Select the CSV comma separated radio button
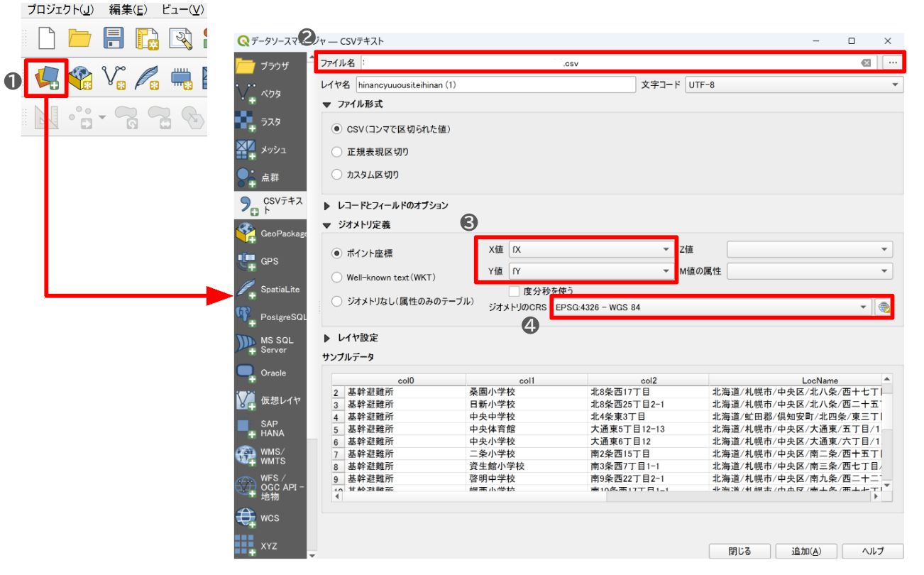The image size is (924, 575). pyautogui.click(x=337, y=129)
